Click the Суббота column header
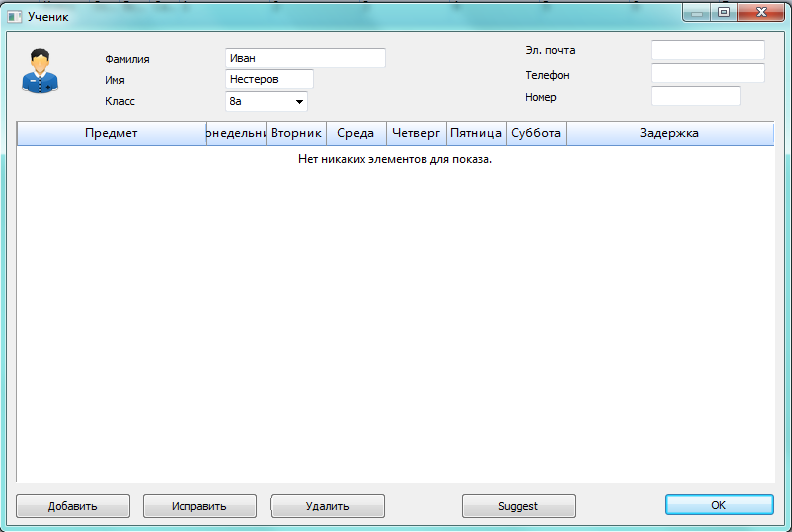The width and height of the screenshot is (792, 532). coord(536,133)
